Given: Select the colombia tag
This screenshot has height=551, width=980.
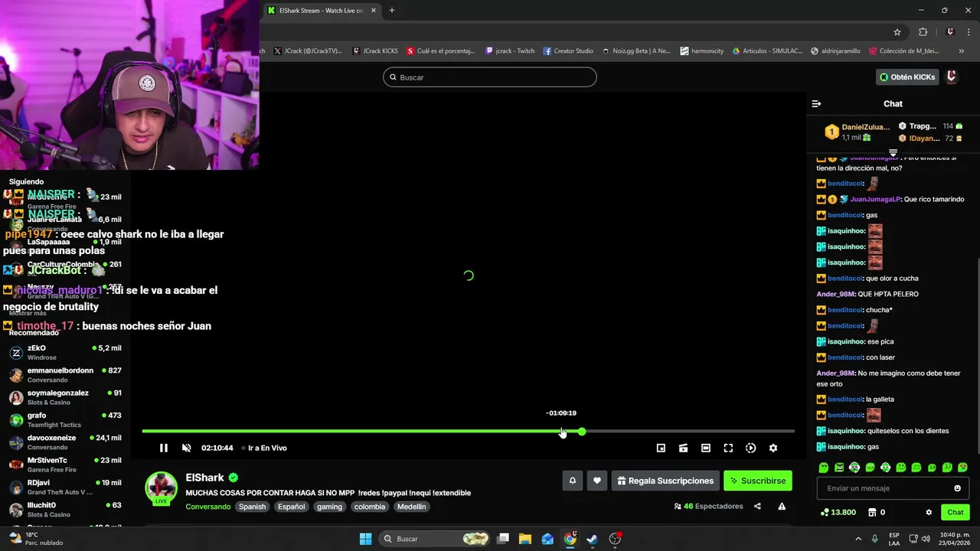Looking at the screenshot, I should pyautogui.click(x=370, y=507).
